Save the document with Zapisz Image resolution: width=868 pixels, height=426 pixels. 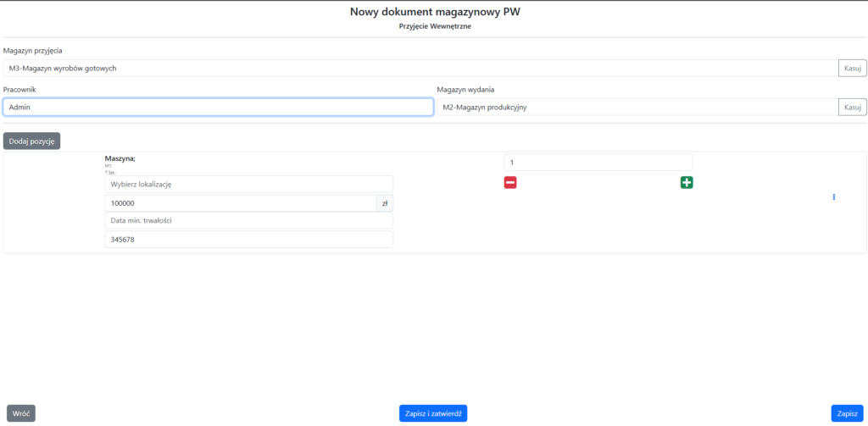(x=847, y=413)
